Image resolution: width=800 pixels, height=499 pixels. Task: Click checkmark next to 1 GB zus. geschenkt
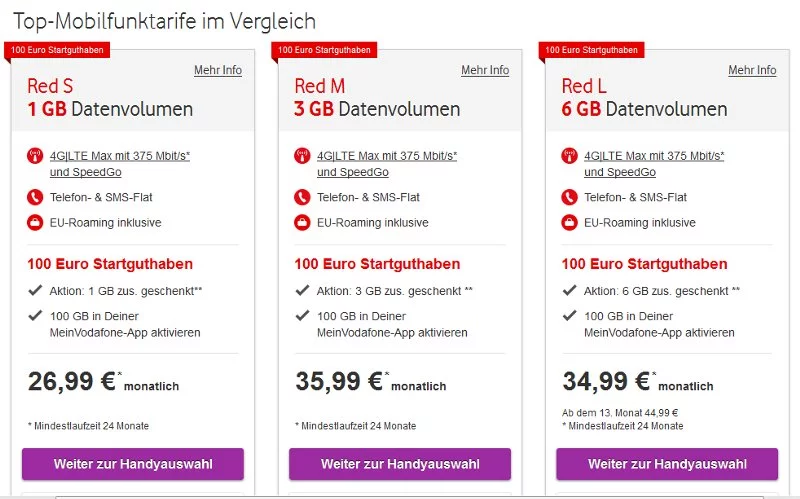(35, 290)
